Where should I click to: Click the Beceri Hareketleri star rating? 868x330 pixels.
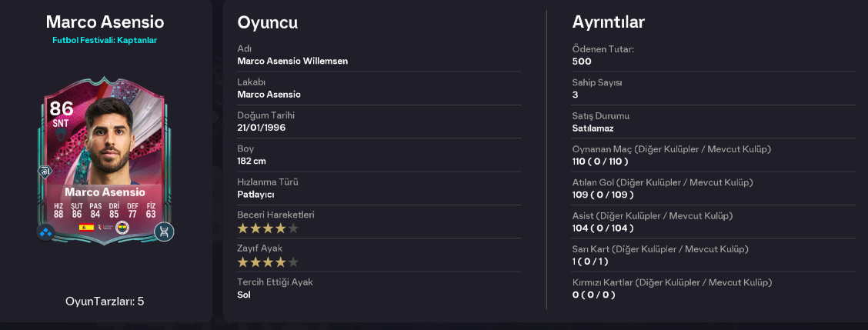tap(268, 228)
